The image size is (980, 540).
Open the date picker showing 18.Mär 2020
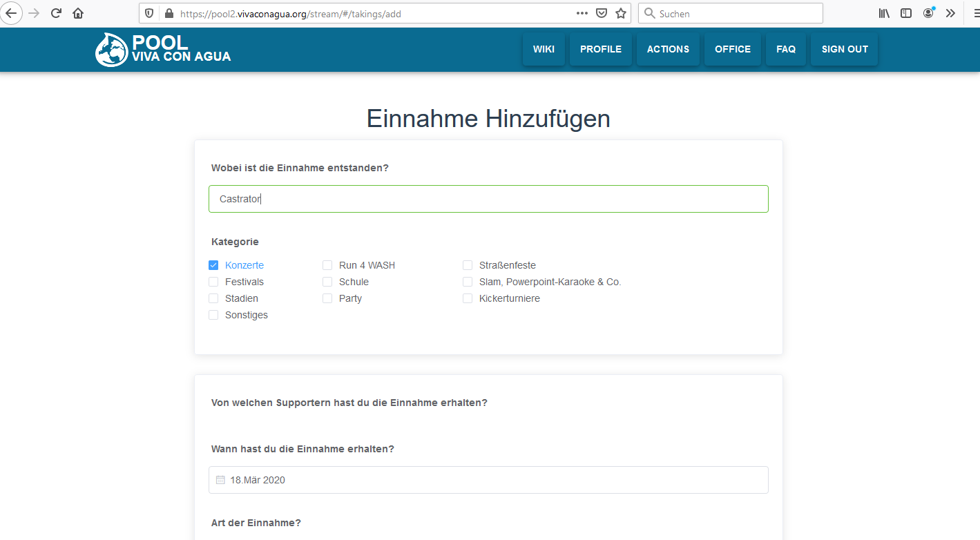click(x=488, y=480)
